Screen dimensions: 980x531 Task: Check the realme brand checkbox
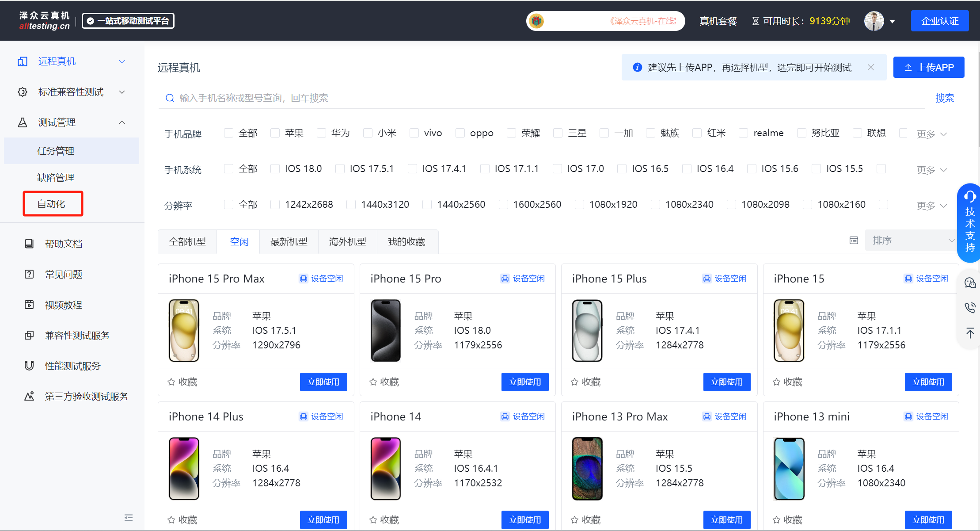coord(744,133)
